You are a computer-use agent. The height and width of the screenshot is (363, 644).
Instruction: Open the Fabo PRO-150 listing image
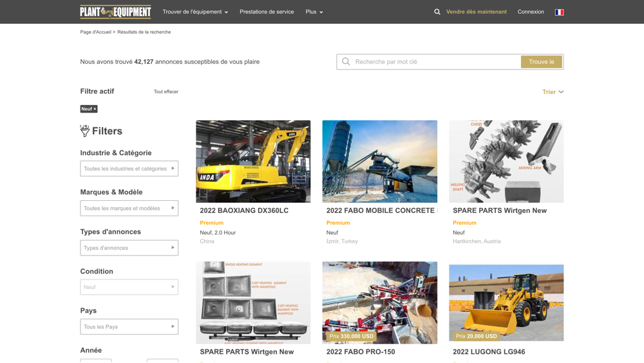tap(379, 302)
